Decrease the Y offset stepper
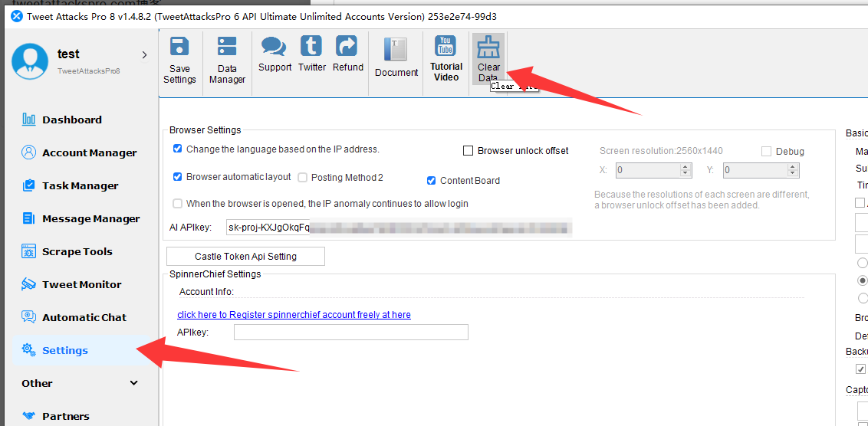This screenshot has width=868, height=426. pyautogui.click(x=793, y=174)
